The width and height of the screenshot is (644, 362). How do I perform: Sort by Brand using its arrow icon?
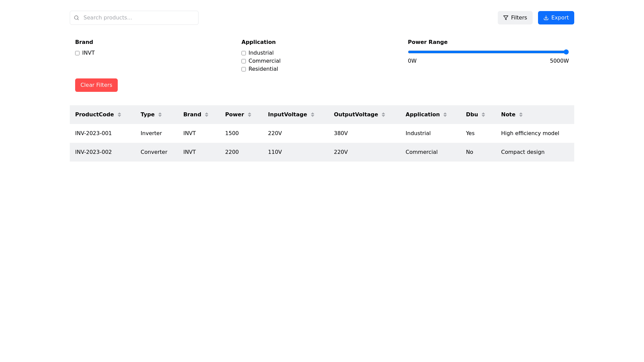pos(206,115)
